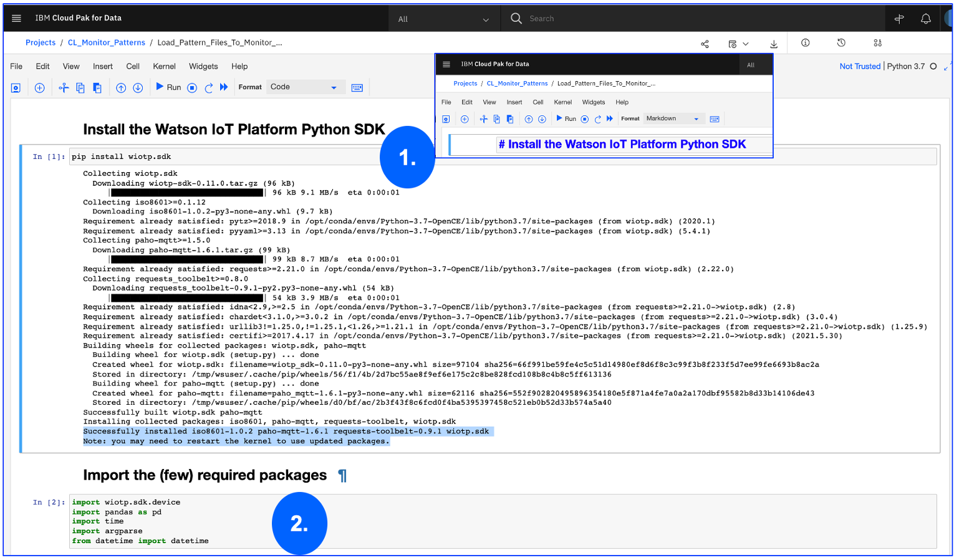This screenshot has width=959, height=560.
Task: Click the In [2]: cell prompt
Action: click(49, 502)
